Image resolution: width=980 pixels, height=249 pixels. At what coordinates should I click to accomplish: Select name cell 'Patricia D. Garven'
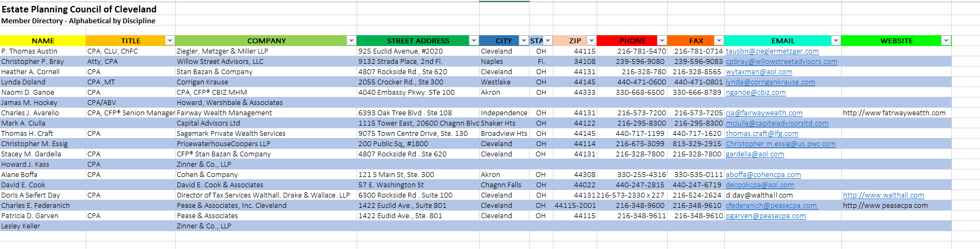pos(43,216)
